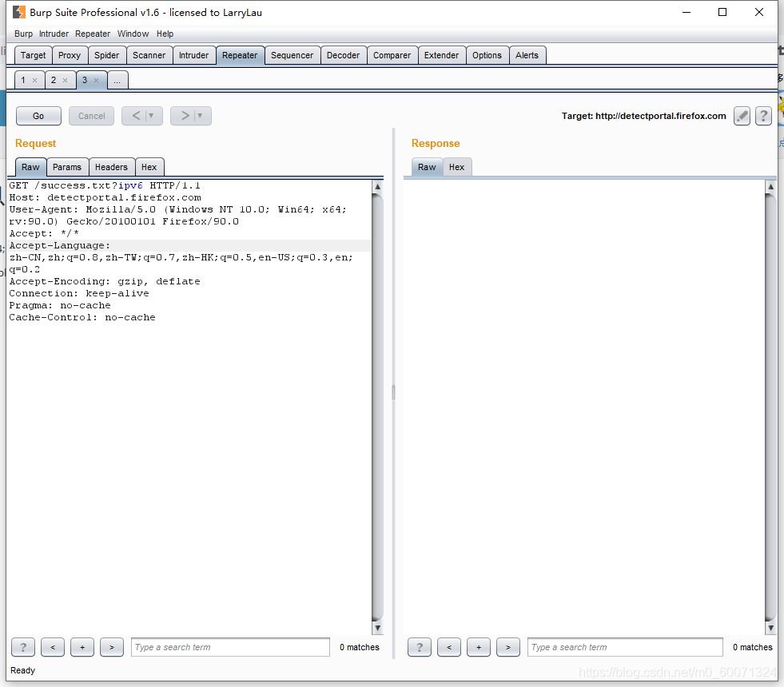Screen dimensions: 784x687
Task: Select response Raw view tab
Action: pyautogui.click(x=427, y=168)
